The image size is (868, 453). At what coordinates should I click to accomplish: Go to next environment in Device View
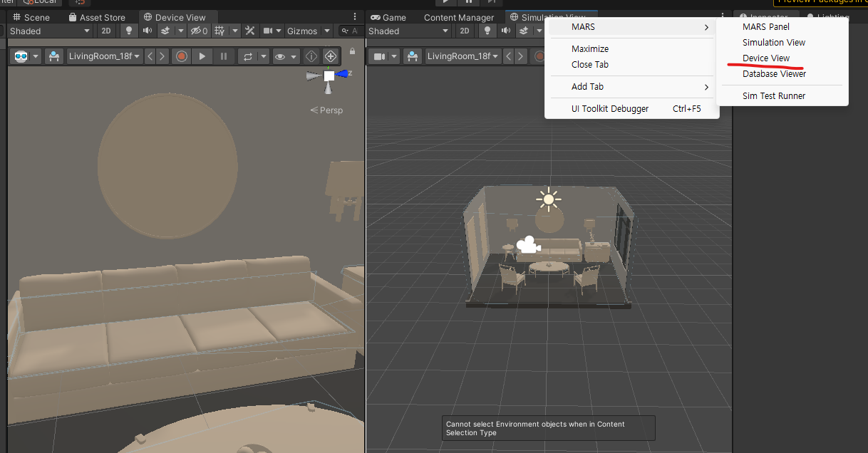(x=162, y=56)
